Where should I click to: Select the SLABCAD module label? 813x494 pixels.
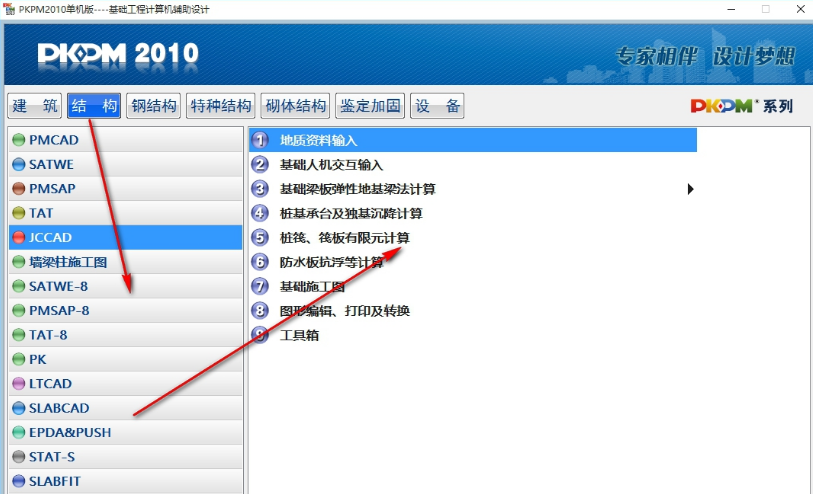[59, 408]
